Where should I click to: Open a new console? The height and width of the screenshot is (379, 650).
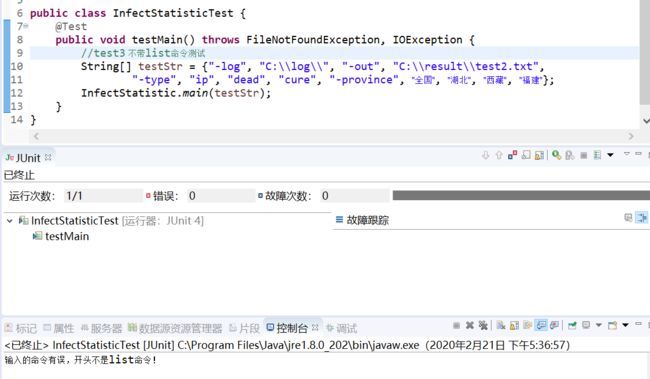point(612,326)
